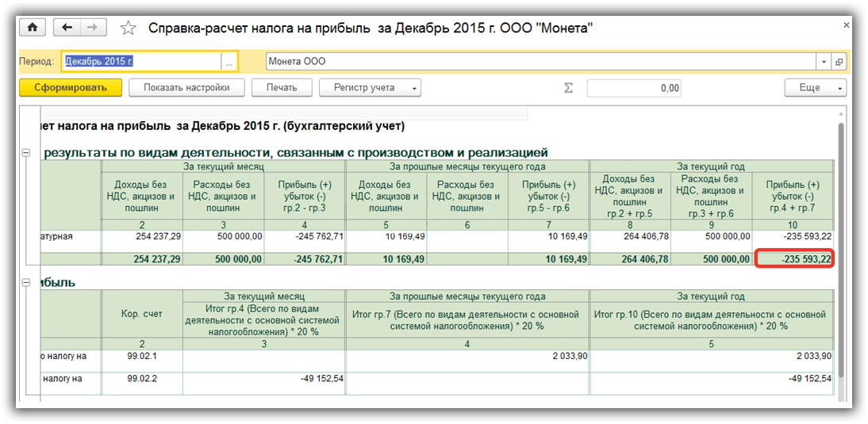Image resolution: width=868 pixels, height=424 pixels.
Task: Open organization form with the square icon
Action: click(x=839, y=62)
